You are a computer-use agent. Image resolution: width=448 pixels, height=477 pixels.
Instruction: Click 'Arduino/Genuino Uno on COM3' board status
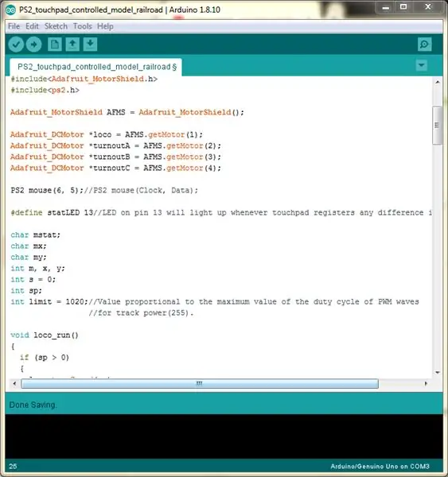[x=380, y=467]
